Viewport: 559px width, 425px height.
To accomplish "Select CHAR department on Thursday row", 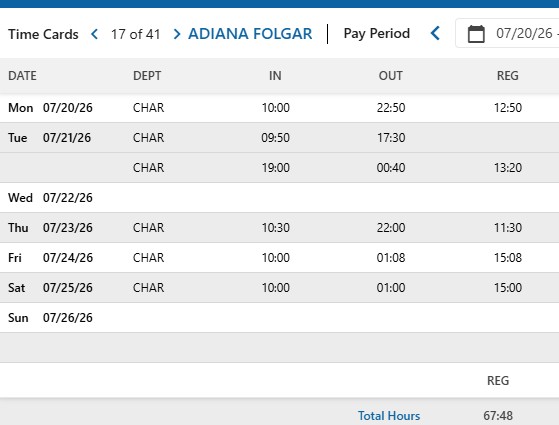I will tap(148, 228).
